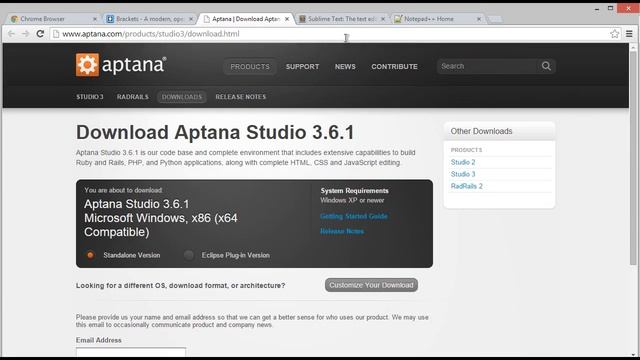Bookmark page with the star icon
Image resolution: width=640 pixels, height=360 pixels.
615,34
